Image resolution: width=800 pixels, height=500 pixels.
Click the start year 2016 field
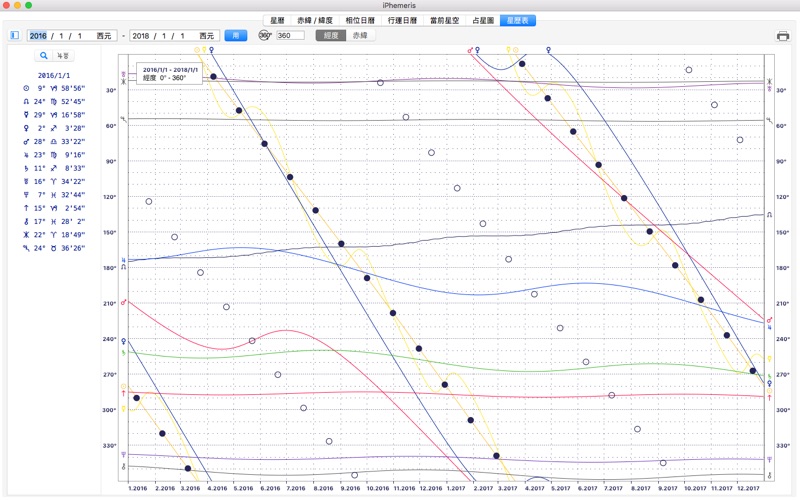38,36
